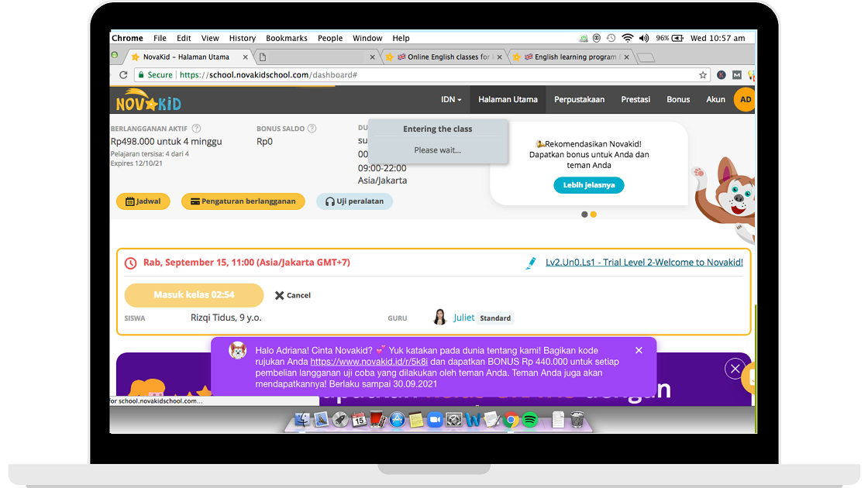Viewport: 868px width, 488px height.
Task: Open help for Berlangganan Aktif
Action: [x=196, y=129]
